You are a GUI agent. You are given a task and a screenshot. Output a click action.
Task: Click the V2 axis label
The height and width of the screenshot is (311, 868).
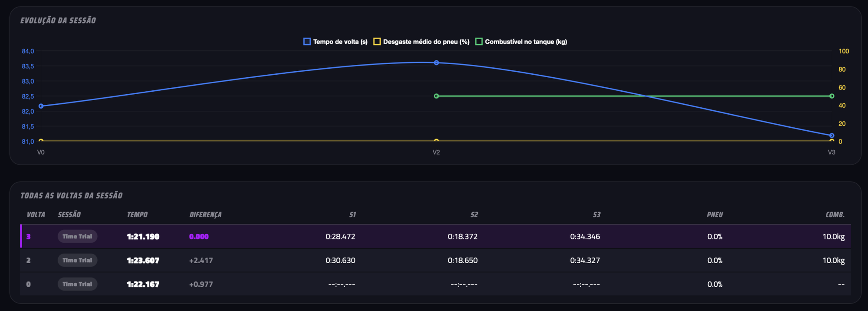click(436, 152)
